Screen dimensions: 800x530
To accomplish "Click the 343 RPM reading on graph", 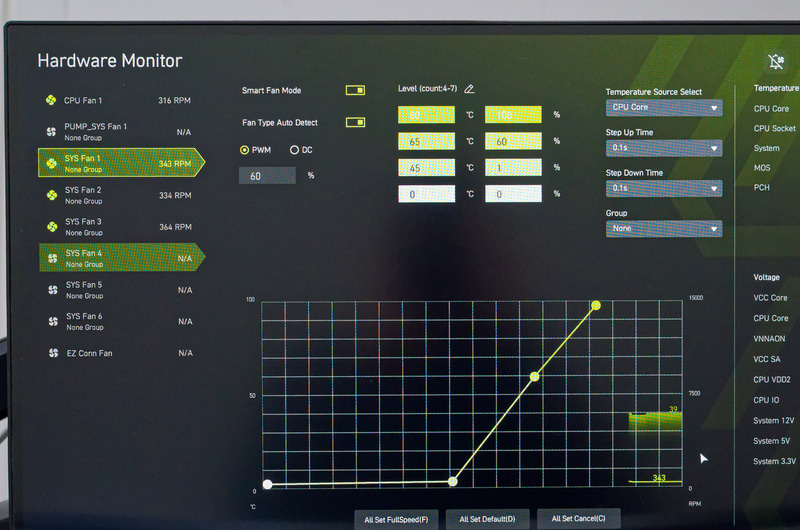I will point(659,477).
